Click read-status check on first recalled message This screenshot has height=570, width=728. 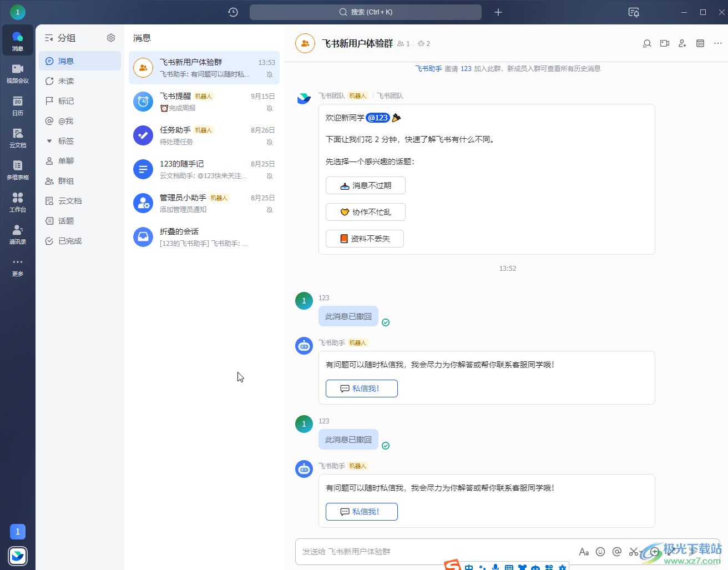click(x=386, y=322)
